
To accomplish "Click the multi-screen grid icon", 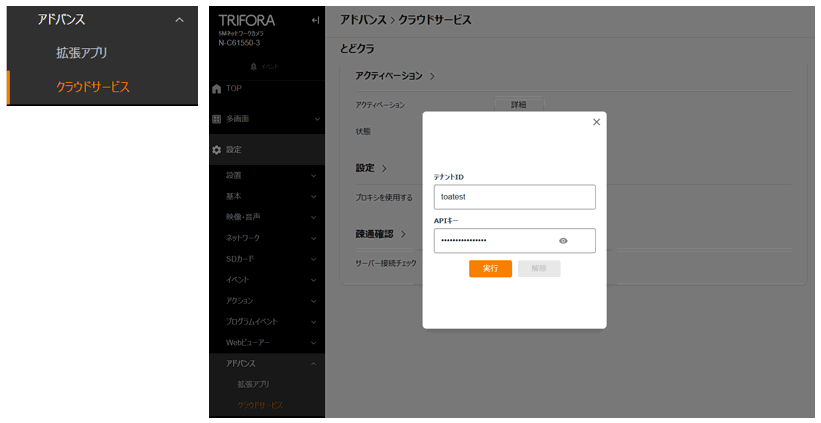I will click(x=216, y=119).
